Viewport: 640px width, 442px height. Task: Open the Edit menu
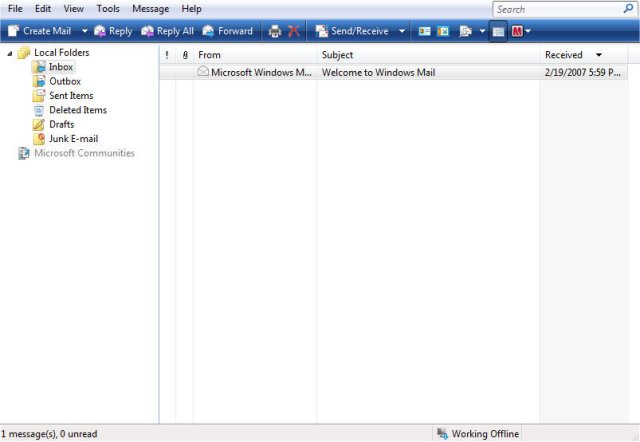click(43, 9)
